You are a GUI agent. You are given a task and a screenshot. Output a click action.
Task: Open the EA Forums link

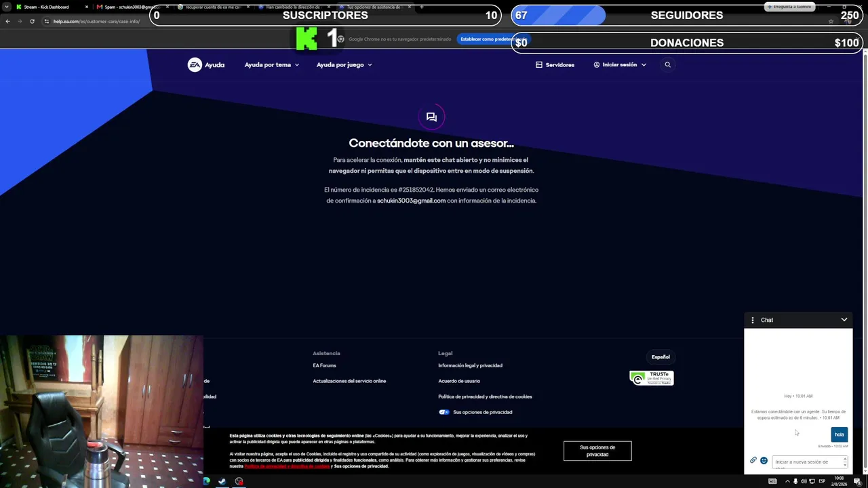(324, 365)
